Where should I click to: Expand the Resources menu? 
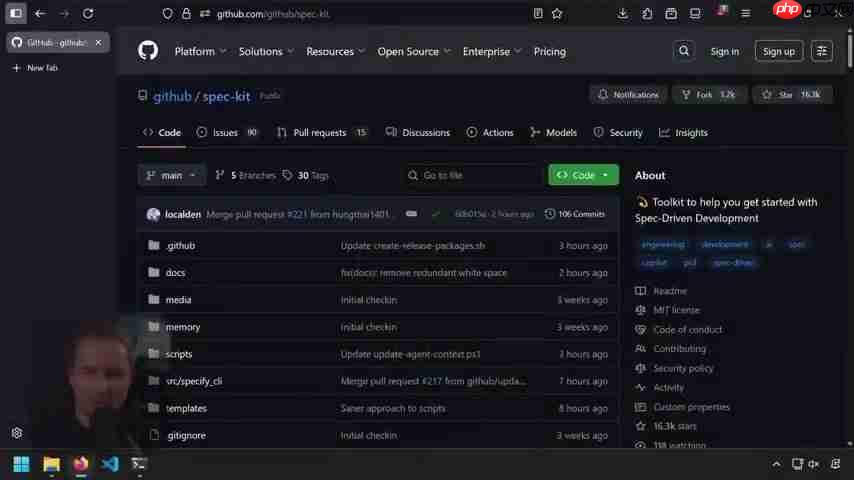coord(336,52)
